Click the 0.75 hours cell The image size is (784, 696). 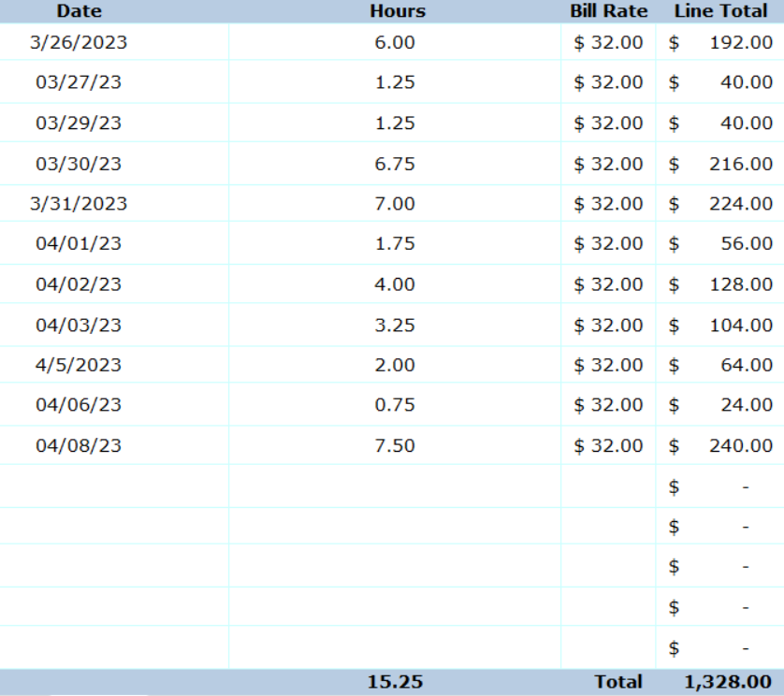click(395, 405)
